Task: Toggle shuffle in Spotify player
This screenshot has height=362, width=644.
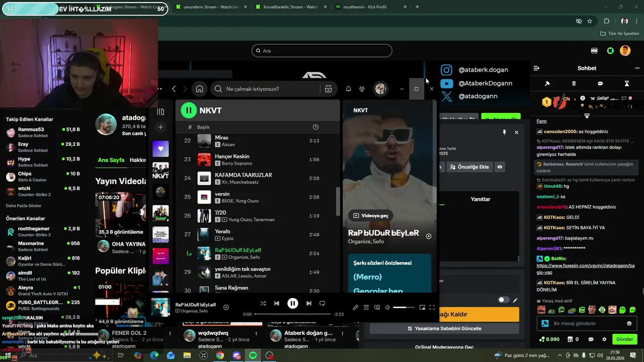Action: [263, 303]
